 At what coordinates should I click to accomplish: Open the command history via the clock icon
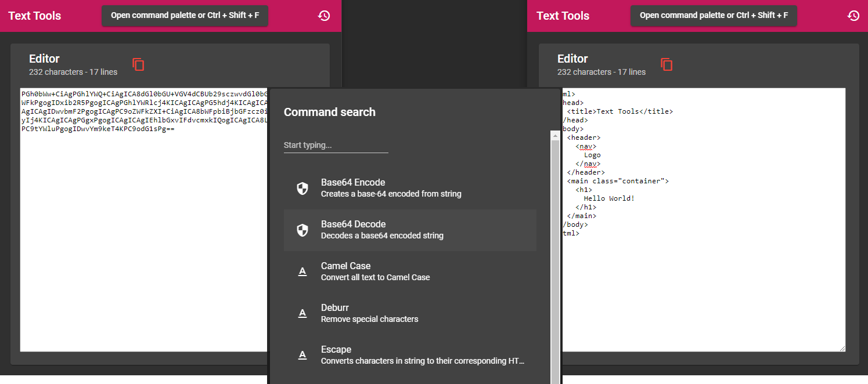pos(324,16)
